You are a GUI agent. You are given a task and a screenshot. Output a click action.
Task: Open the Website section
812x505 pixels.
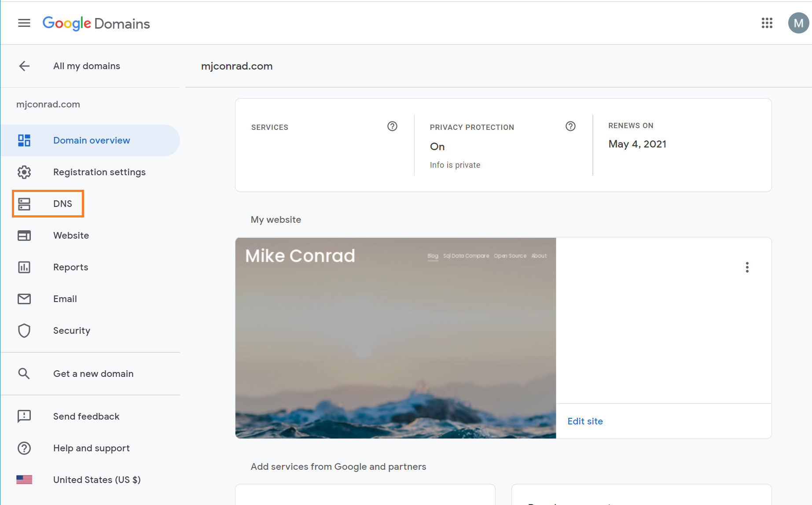(71, 236)
